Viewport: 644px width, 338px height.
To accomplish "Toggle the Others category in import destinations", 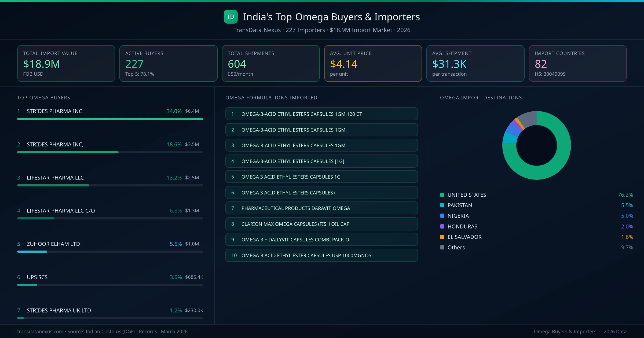I will [x=455, y=247].
